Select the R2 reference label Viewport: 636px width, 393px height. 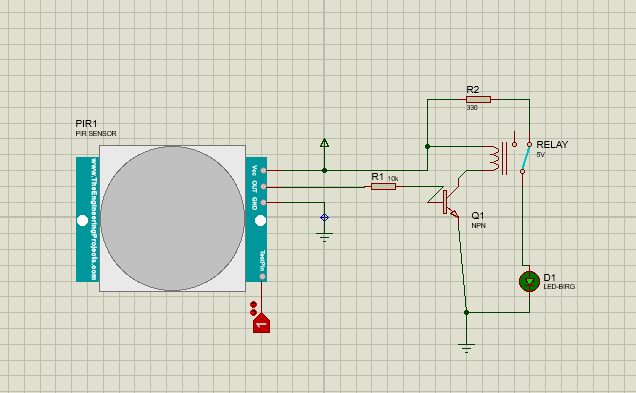tap(473, 90)
